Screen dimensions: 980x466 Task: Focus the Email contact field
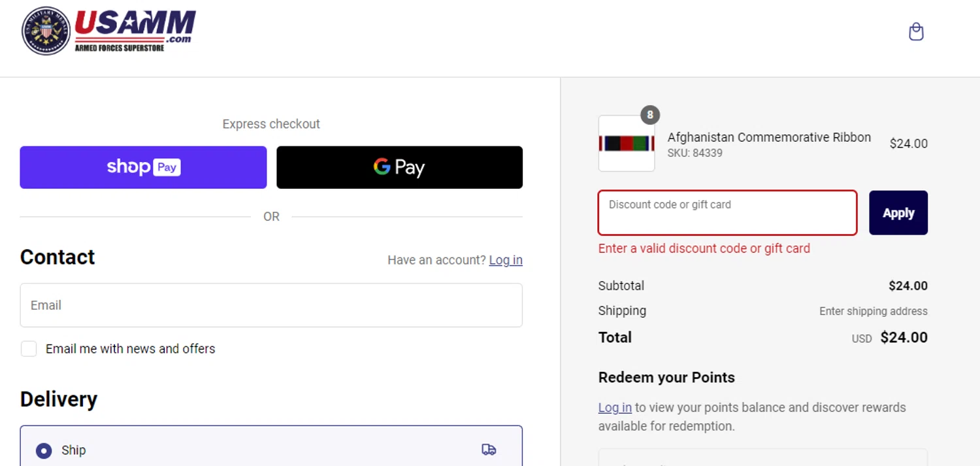click(x=271, y=305)
